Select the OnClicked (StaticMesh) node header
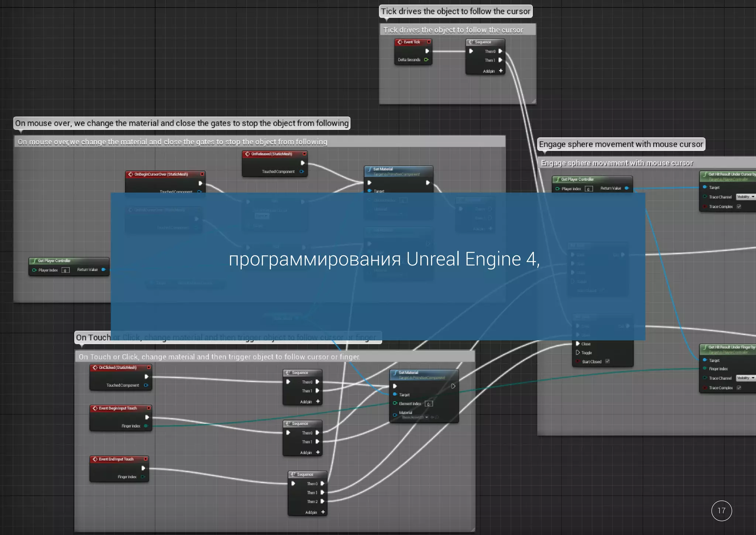Screen dimensions: 756x535 [x=121, y=368]
